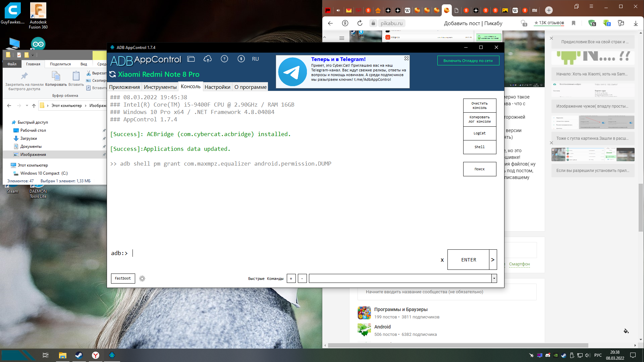This screenshot has height=362, width=644.
Task: Remove quick command with minus button
Action: point(302,279)
